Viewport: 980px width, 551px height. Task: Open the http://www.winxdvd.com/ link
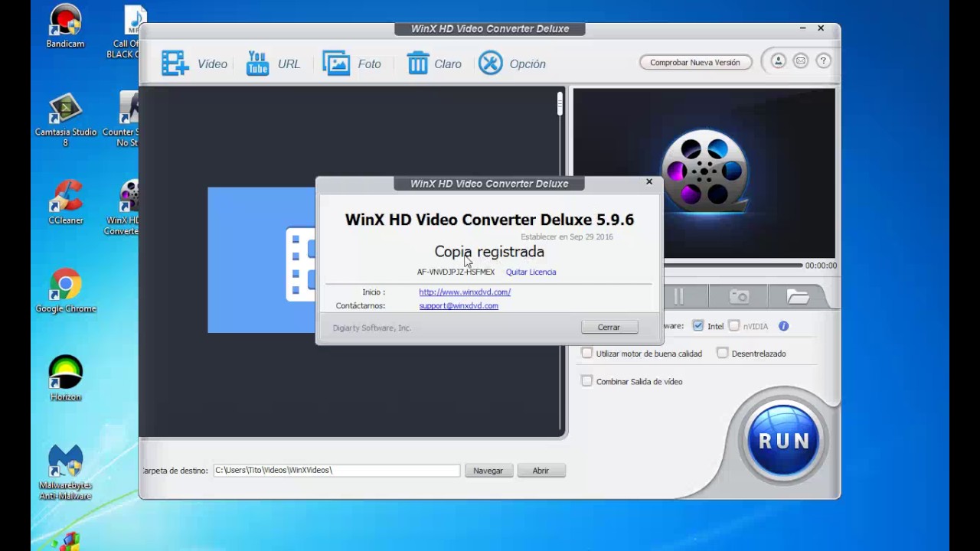(465, 292)
